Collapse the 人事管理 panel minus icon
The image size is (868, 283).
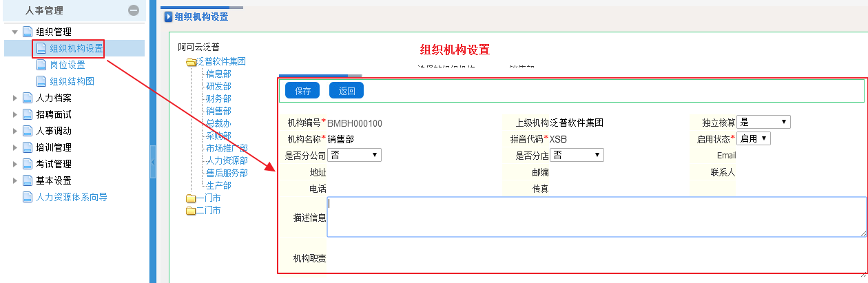[x=134, y=10]
